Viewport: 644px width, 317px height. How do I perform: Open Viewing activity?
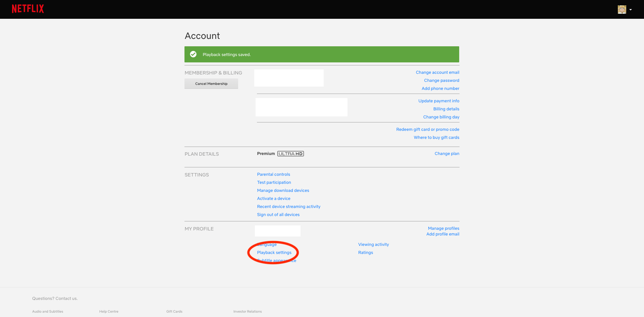click(373, 245)
